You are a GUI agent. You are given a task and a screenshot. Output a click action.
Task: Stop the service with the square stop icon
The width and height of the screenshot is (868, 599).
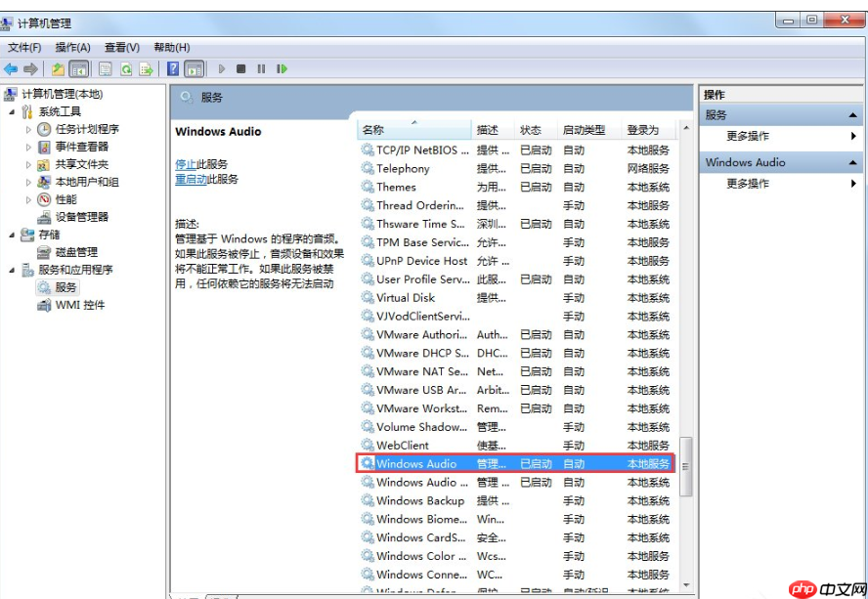239,68
